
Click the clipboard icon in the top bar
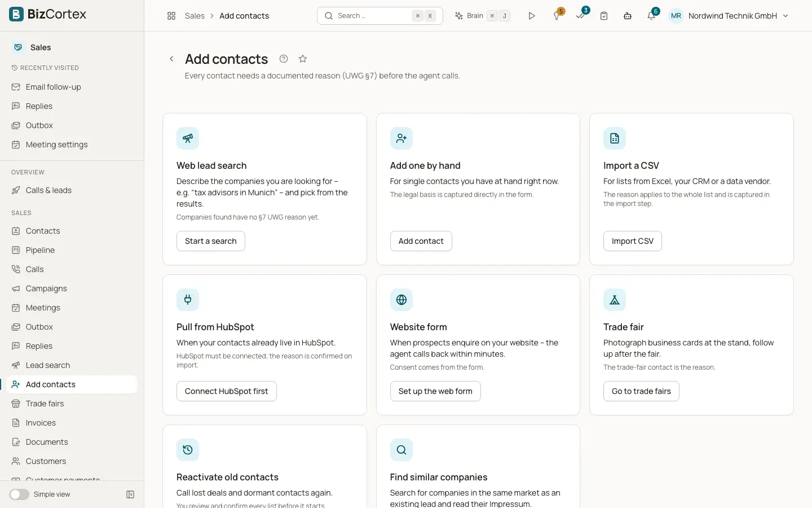point(604,16)
